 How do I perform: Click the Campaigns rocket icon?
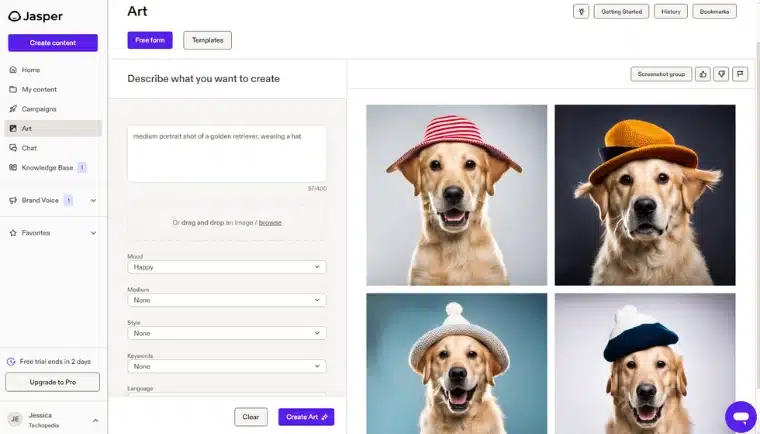[x=13, y=109]
